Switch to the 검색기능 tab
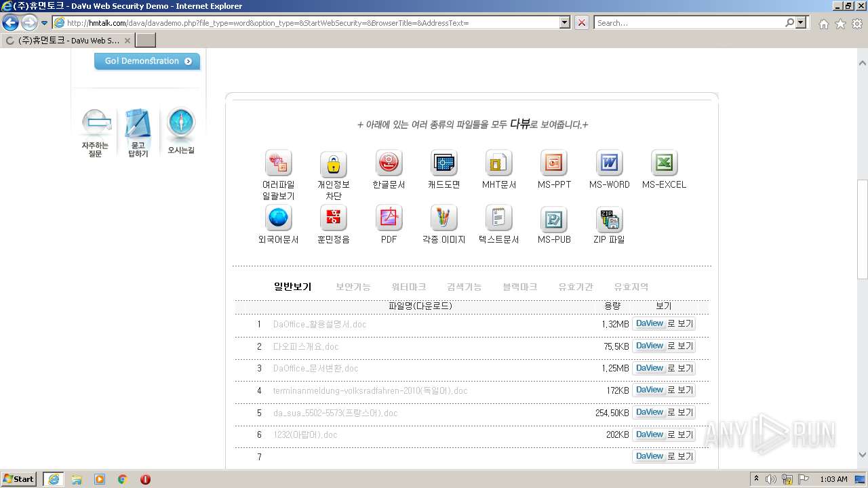This screenshot has height=488, width=868. pos(465,287)
